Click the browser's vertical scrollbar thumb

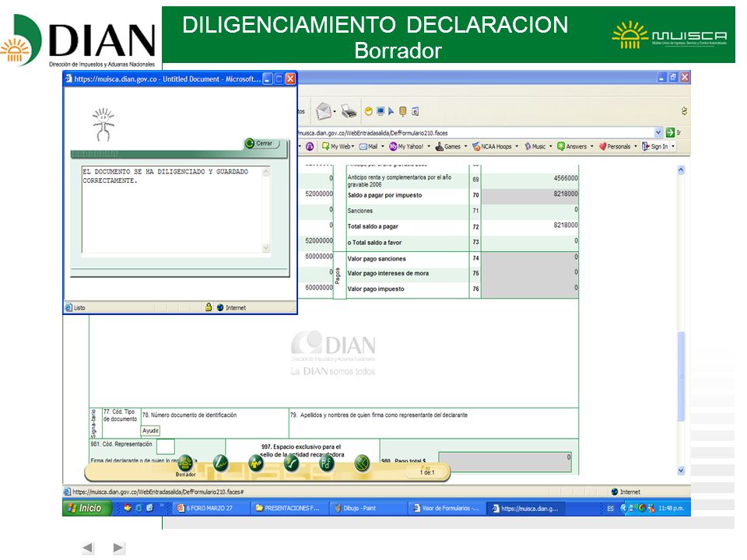(682, 376)
